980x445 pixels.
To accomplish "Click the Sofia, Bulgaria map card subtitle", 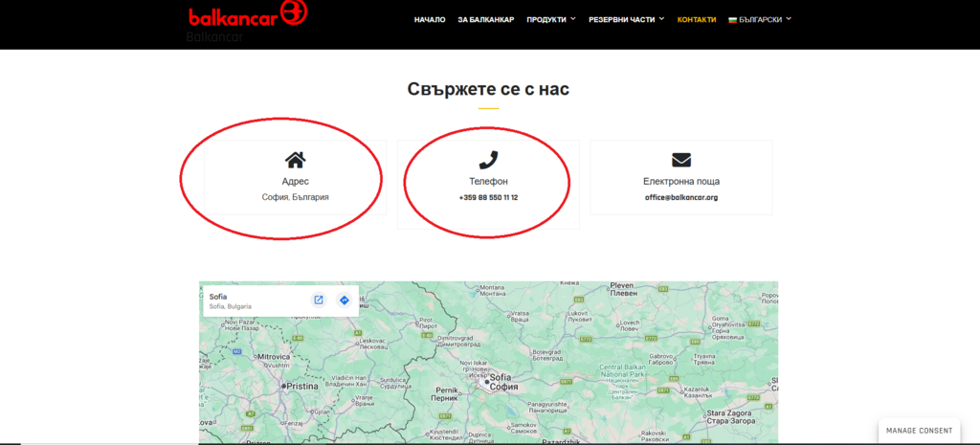I will click(230, 307).
